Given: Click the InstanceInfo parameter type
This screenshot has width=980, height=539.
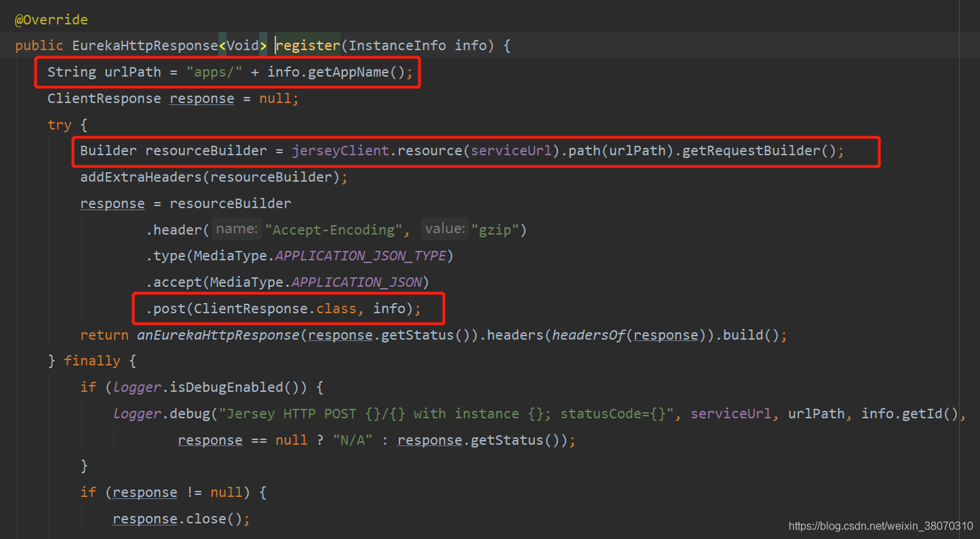Looking at the screenshot, I should tap(397, 45).
